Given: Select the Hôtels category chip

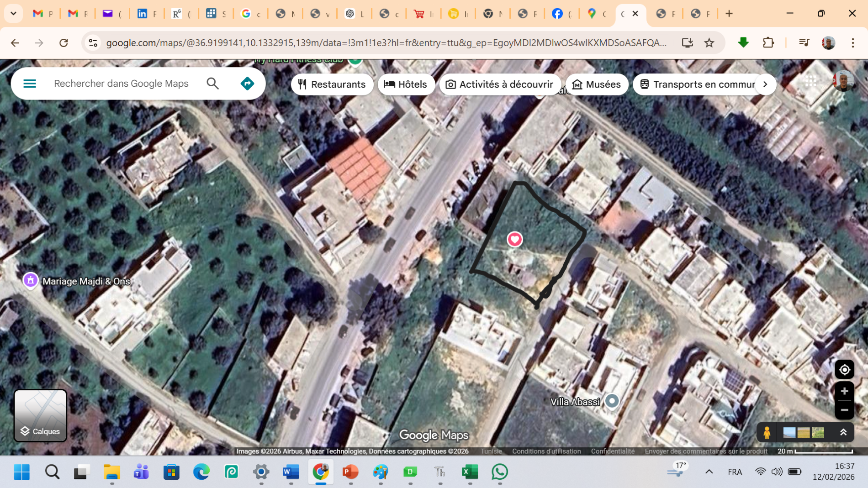Looking at the screenshot, I should [406, 84].
